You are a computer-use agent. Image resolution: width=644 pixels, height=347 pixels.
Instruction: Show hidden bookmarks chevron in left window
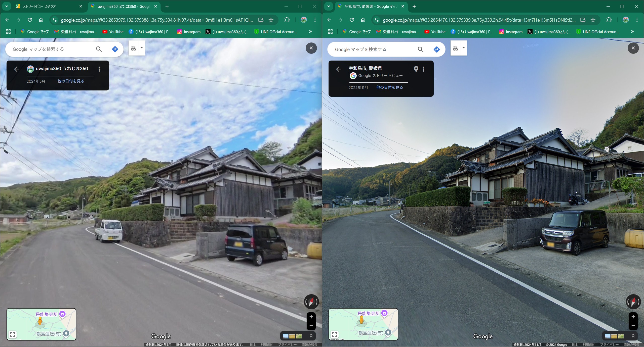pyautogui.click(x=310, y=32)
